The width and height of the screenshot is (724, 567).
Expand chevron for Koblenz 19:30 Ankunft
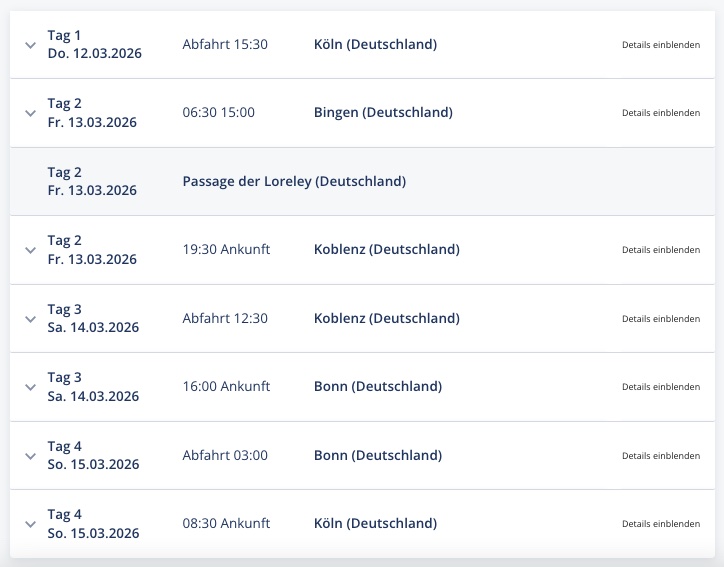point(30,250)
